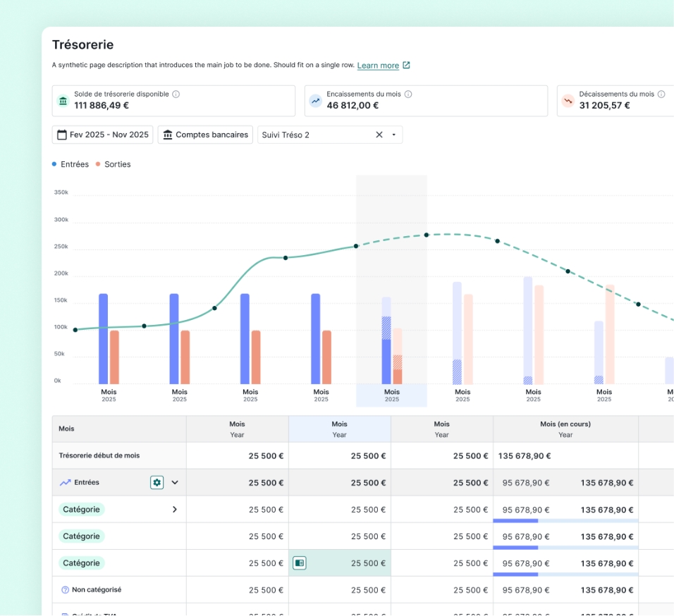Screen dimensions: 674x616
Task: Open settings gear in Entrées row
Action: pyautogui.click(x=157, y=483)
